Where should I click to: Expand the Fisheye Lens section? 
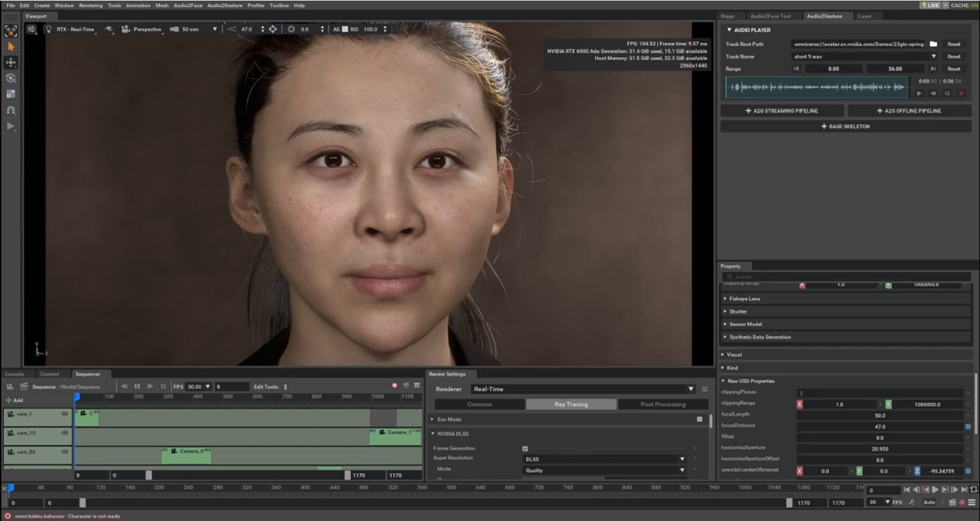744,299
